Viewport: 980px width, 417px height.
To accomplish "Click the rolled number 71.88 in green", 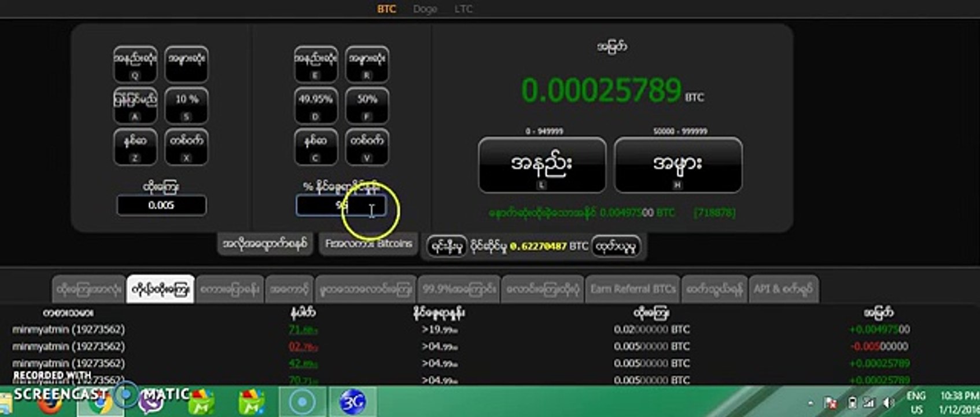I will (303, 330).
